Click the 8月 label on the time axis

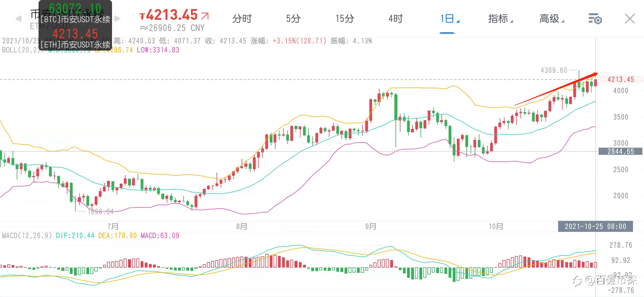[x=242, y=227]
